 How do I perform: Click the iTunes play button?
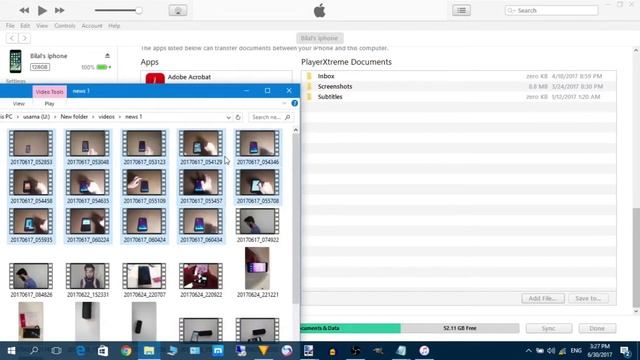click(x=42, y=10)
